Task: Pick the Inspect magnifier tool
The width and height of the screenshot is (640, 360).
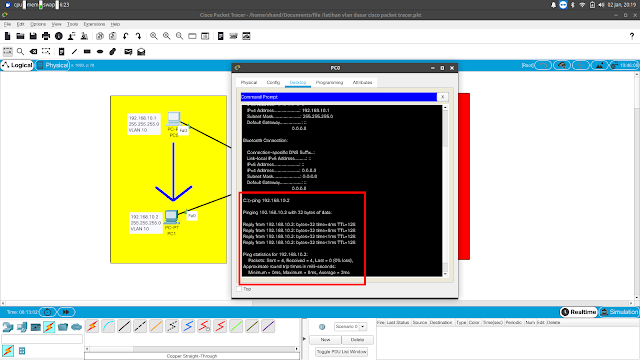Action: 20,51
